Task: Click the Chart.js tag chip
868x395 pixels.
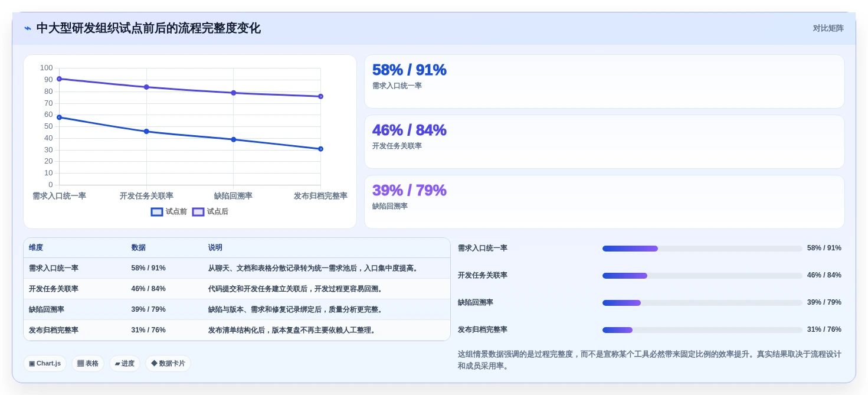Action: tap(45, 363)
